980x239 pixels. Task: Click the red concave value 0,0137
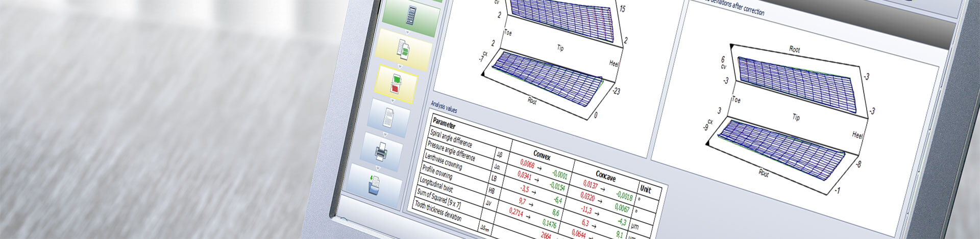click(x=590, y=185)
